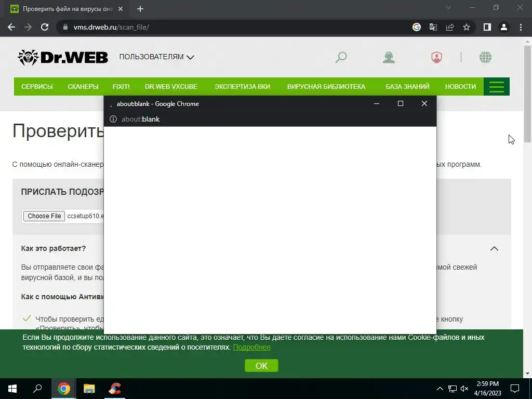Show hidden system tray icons

(x=440, y=389)
